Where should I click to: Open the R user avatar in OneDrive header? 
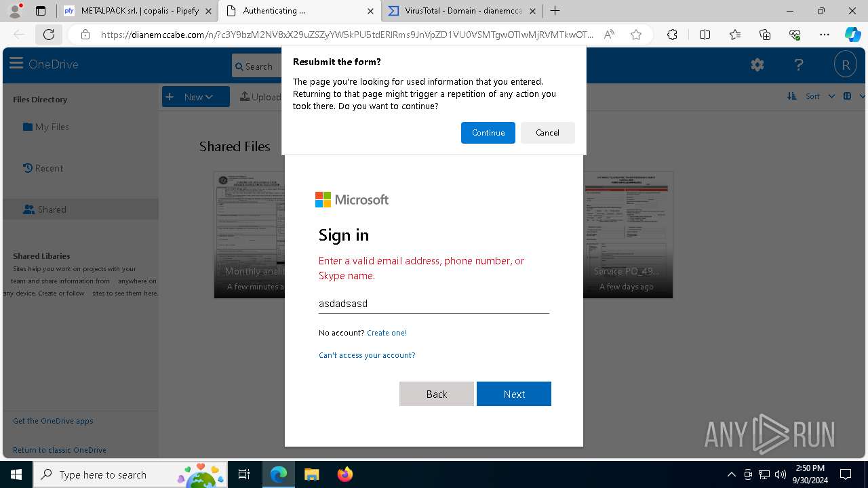pyautogui.click(x=846, y=65)
